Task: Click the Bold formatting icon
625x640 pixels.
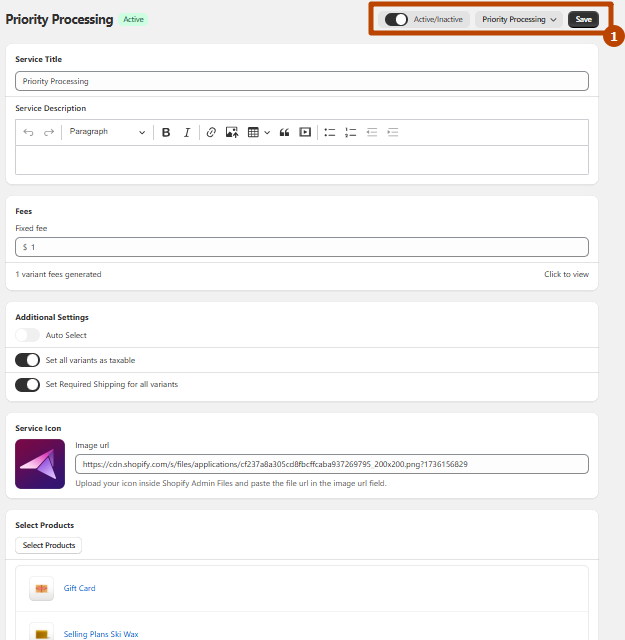Action: pos(166,132)
